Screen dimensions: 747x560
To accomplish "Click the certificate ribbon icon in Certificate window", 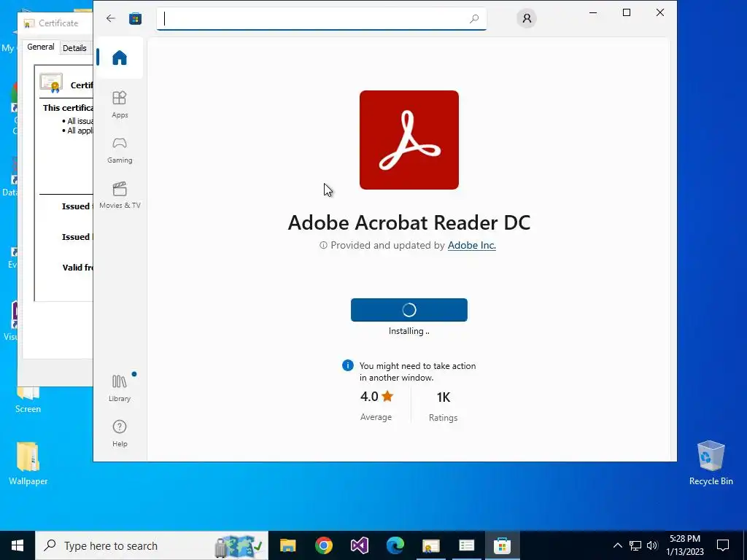I will coord(52,83).
